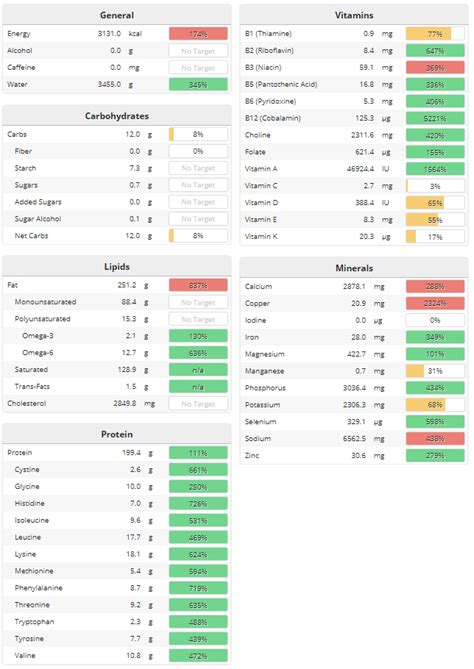Click the Sodium 438% red bar

(x=435, y=439)
